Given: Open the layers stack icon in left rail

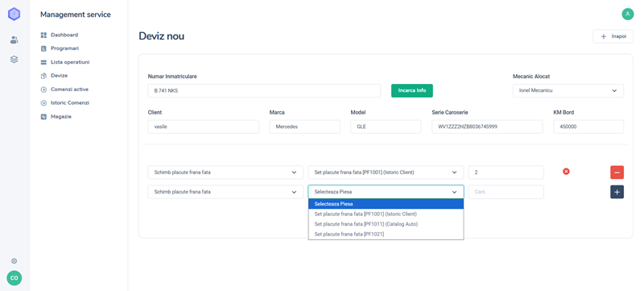Looking at the screenshot, I should (x=14, y=60).
